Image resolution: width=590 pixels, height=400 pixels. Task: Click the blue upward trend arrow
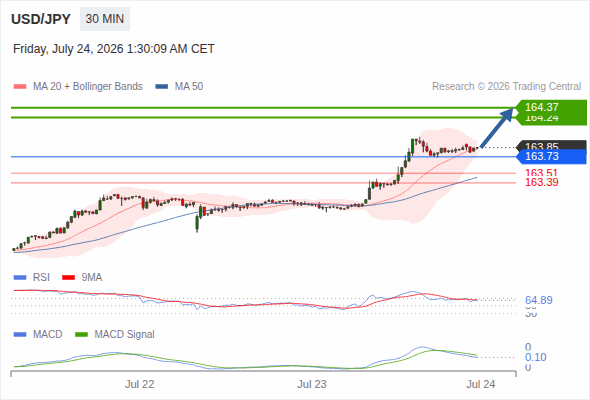point(497,128)
